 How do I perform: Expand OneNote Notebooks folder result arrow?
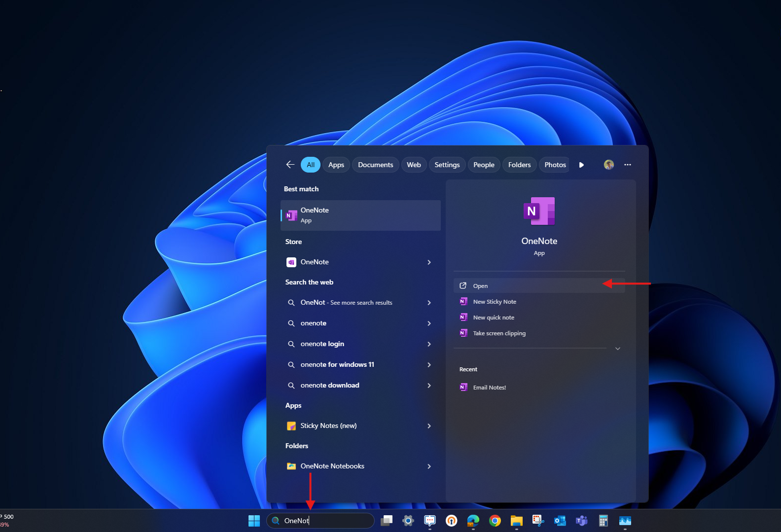click(x=429, y=466)
